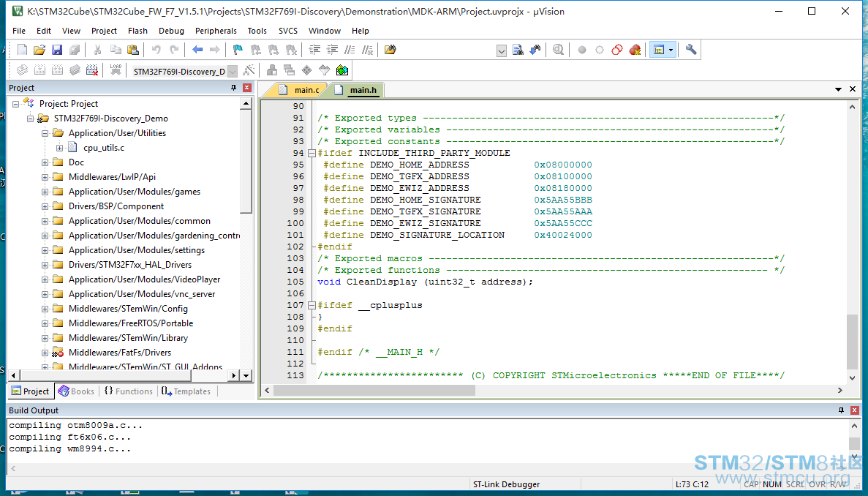Viewport: 868px width, 496px height.
Task: Click the Copy icon in the toolbar
Action: pos(115,50)
